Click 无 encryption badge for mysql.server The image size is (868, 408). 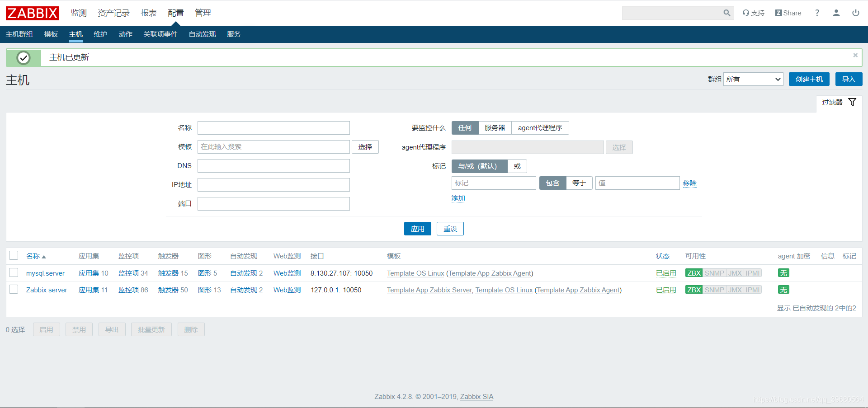click(783, 273)
